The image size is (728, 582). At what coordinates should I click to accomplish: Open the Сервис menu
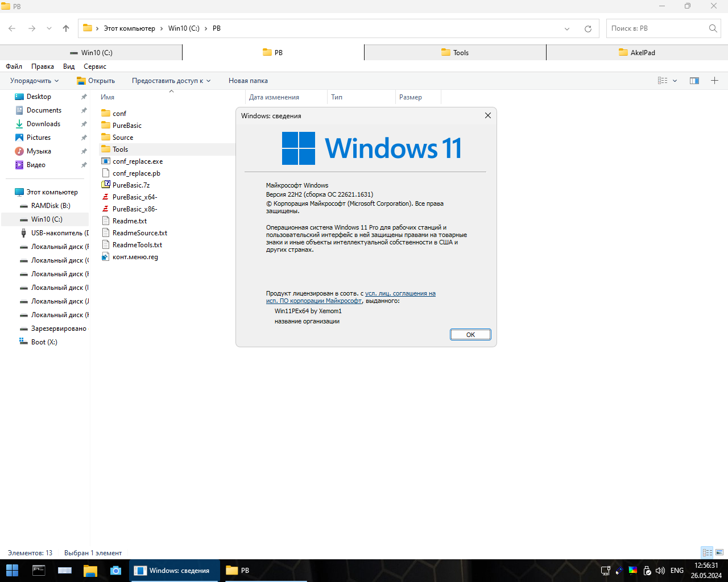click(x=95, y=66)
